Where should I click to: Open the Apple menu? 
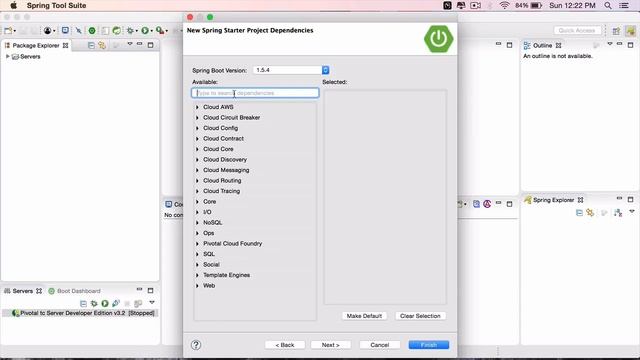tap(13, 6)
